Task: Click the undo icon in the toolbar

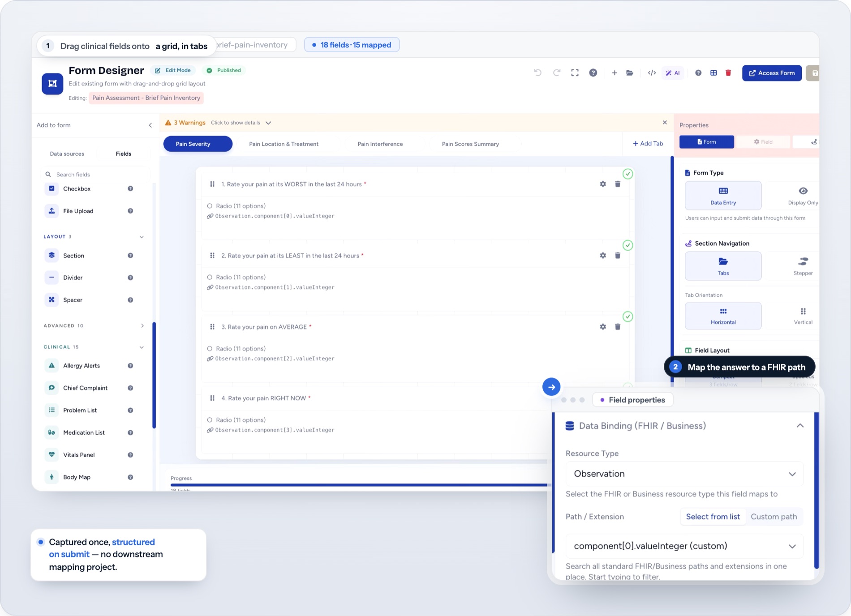Action: coord(538,73)
